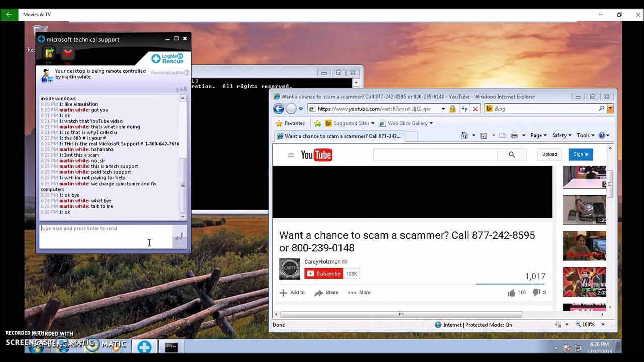The image size is (644, 362).
Task: Click the YouTube search magnifier button
Action: click(x=512, y=155)
